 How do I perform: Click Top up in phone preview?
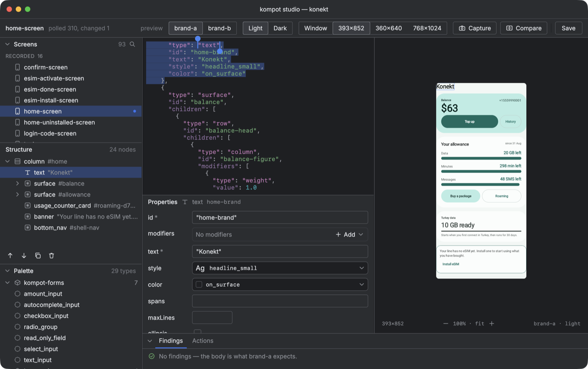coord(470,122)
